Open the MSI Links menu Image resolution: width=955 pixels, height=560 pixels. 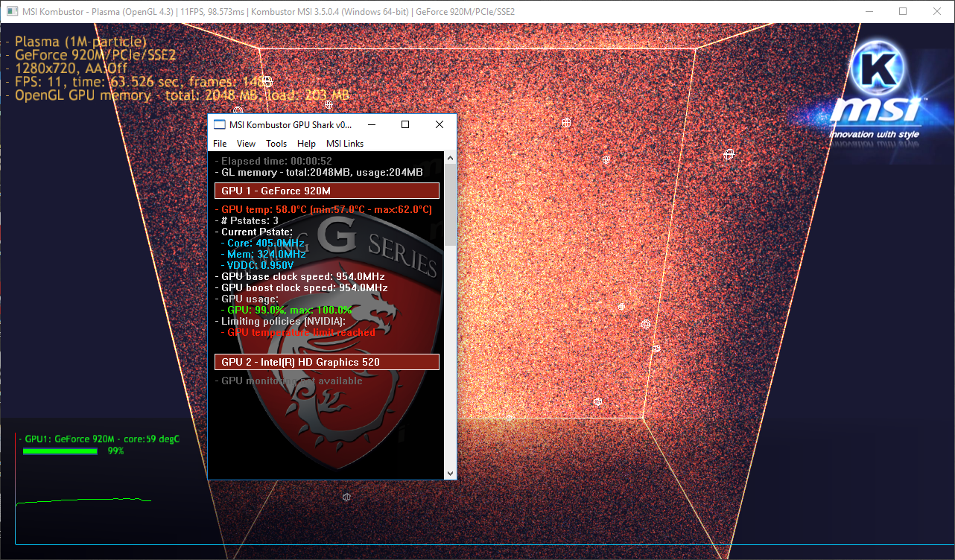coord(345,144)
